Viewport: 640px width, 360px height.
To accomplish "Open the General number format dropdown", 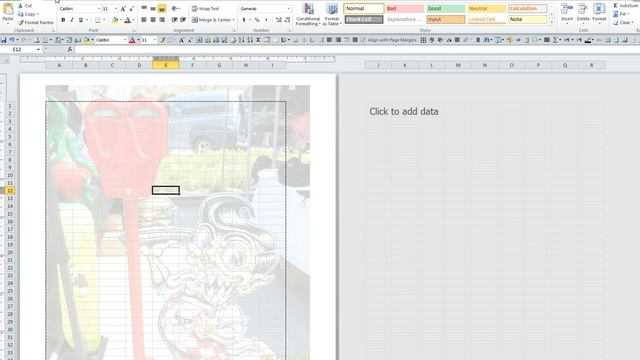I will click(x=289, y=9).
